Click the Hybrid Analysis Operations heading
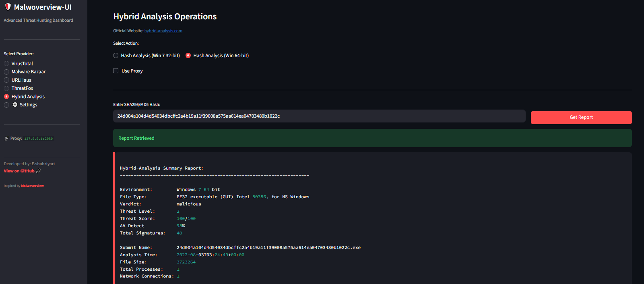644x284 pixels. pos(165,17)
